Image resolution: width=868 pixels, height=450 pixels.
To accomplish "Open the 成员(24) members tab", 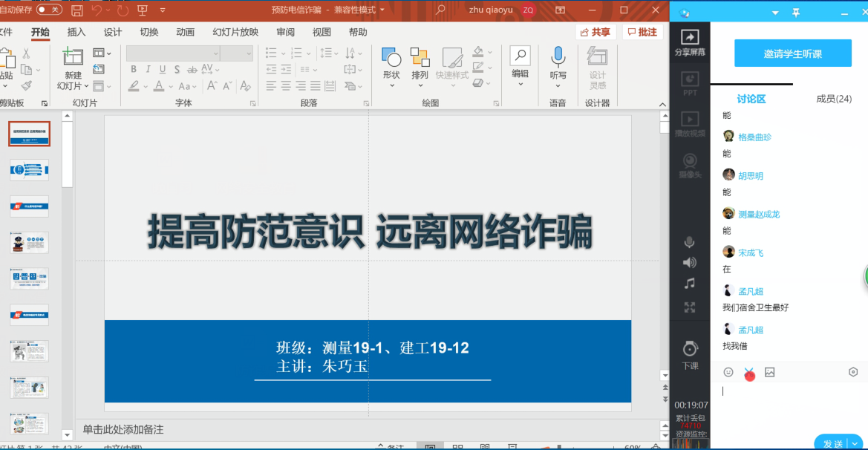I will [x=833, y=99].
